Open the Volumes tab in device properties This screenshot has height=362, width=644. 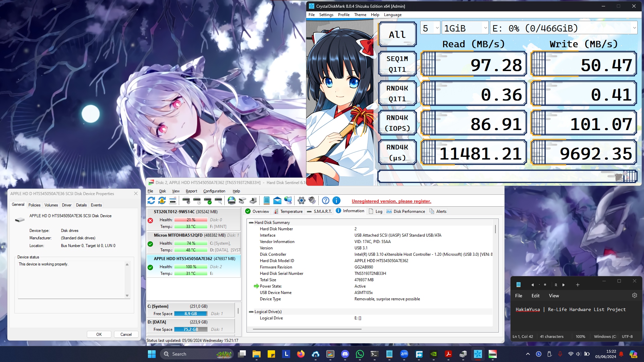tap(51, 205)
